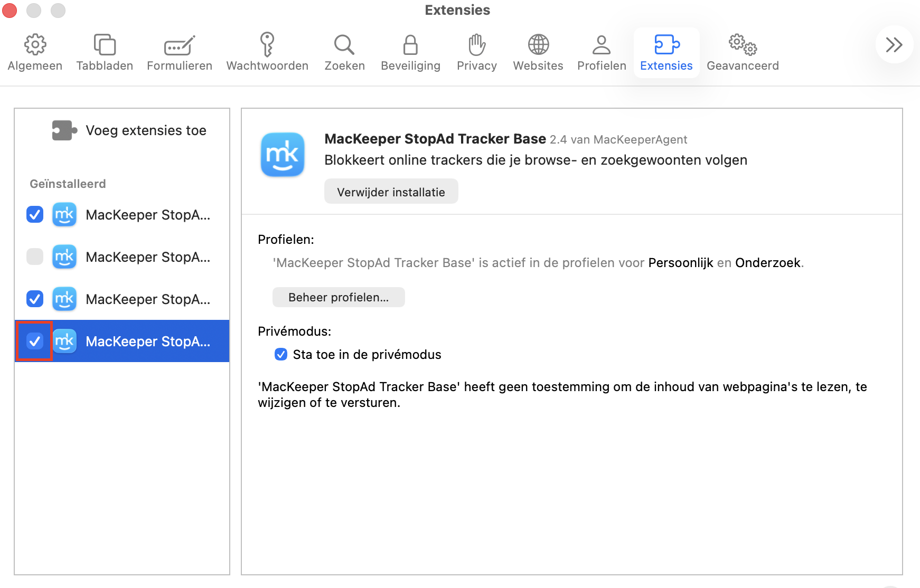Open the Wachtwoorden key icon
Screen dimensions: 920x588
pyautogui.click(x=267, y=44)
